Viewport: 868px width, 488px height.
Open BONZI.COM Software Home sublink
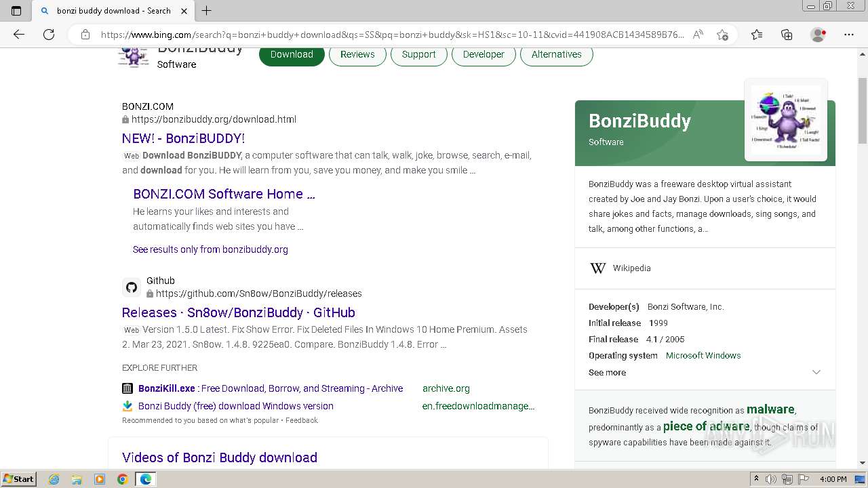224,194
